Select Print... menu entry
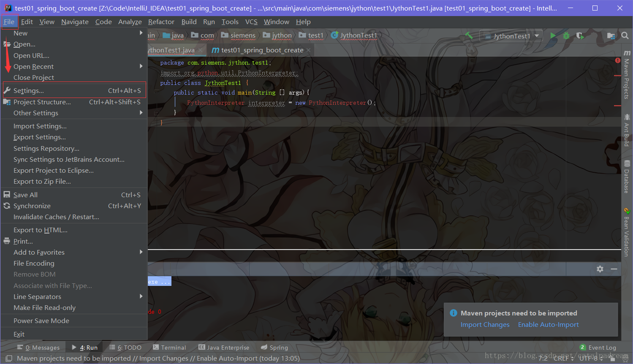 (x=74, y=241)
